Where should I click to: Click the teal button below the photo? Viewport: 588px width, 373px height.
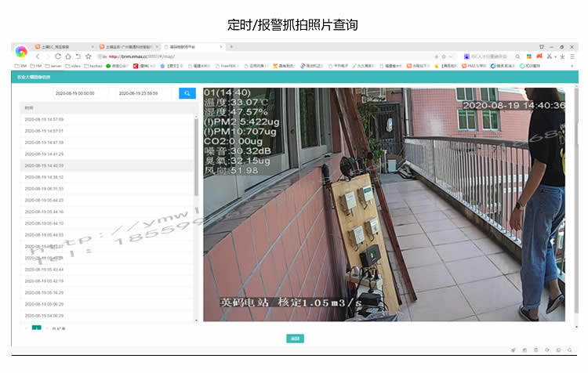point(295,339)
